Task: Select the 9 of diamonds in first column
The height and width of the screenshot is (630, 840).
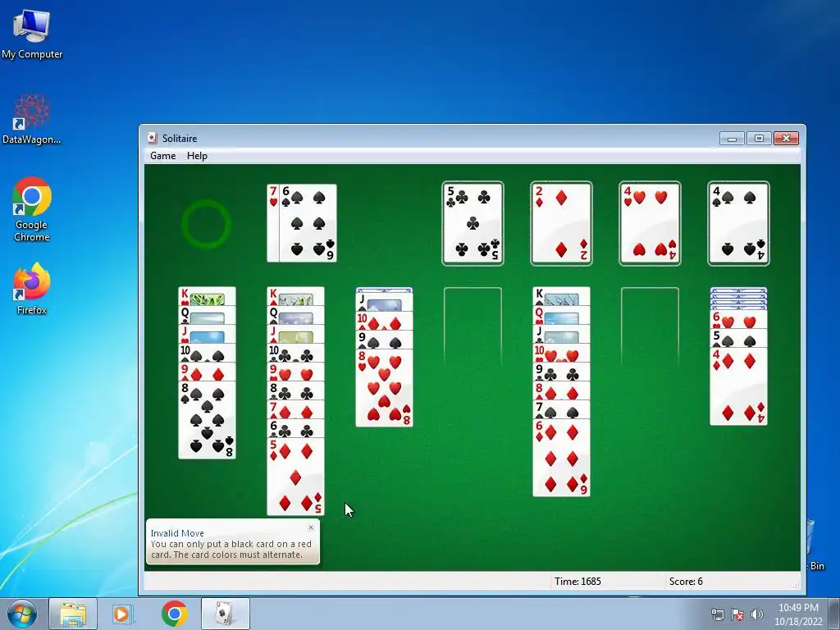Action: click(x=207, y=372)
